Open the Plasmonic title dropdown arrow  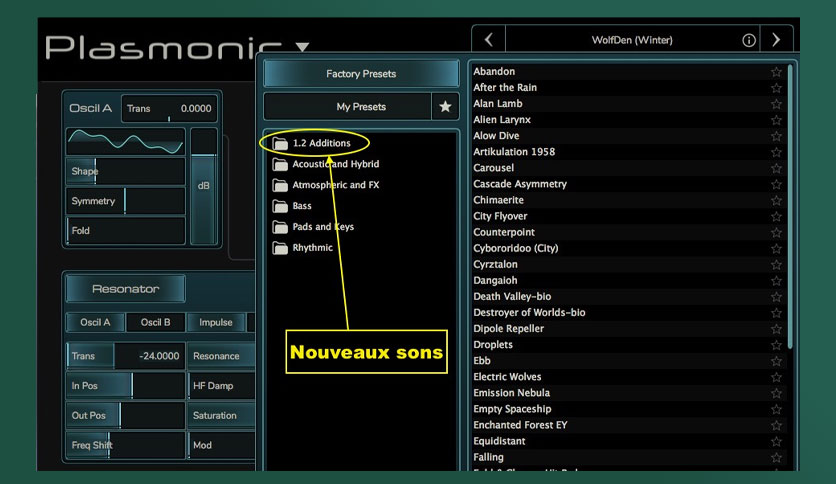[x=303, y=47]
